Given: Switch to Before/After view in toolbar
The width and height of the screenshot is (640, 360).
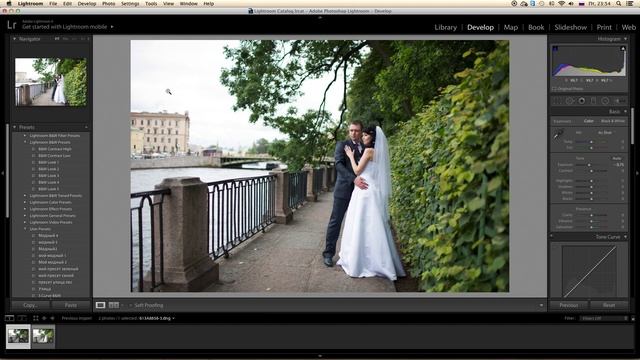Looking at the screenshot, I should click(114, 305).
